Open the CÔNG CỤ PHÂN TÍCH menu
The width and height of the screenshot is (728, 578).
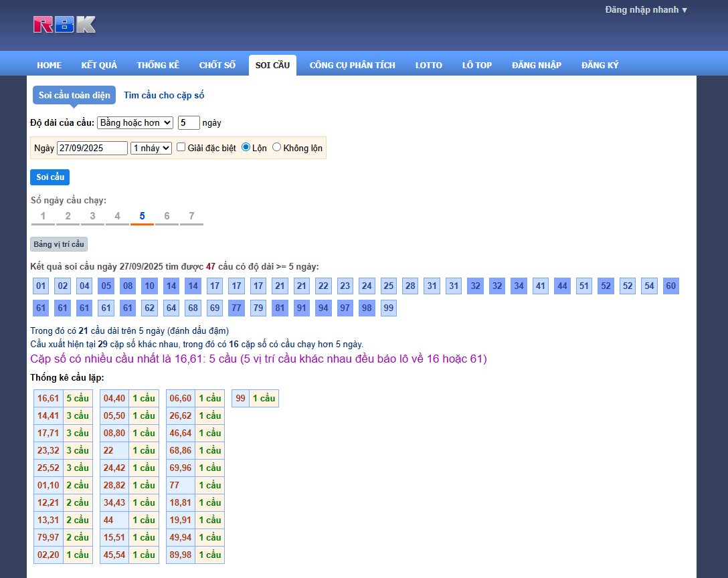[352, 65]
